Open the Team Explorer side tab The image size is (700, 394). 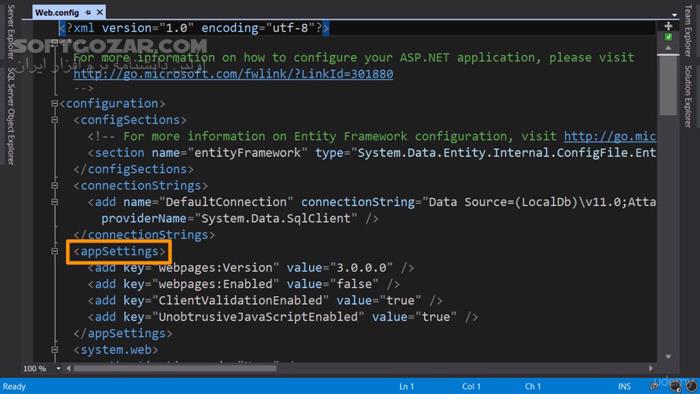coord(688,31)
